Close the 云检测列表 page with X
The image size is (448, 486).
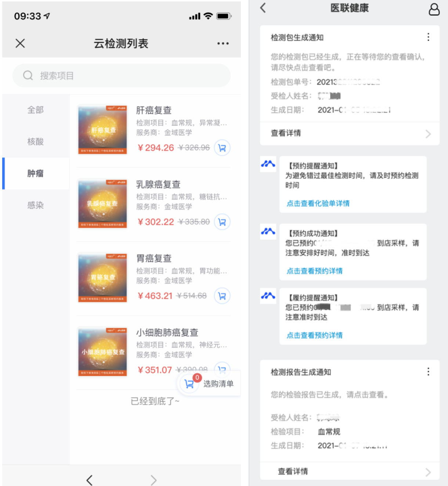[20, 43]
